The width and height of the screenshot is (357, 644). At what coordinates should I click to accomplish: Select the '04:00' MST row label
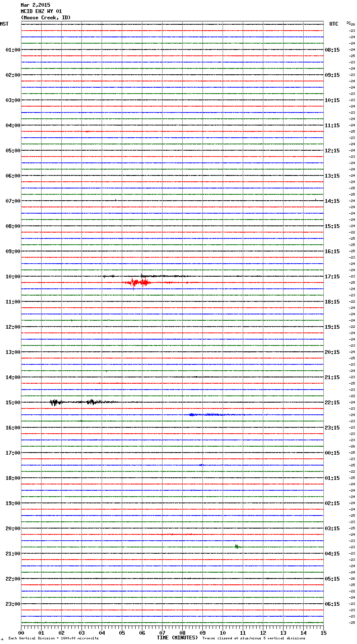coord(13,126)
